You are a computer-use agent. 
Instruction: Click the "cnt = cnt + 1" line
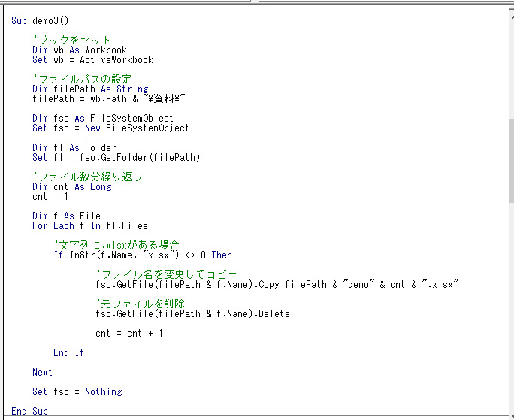(129, 333)
